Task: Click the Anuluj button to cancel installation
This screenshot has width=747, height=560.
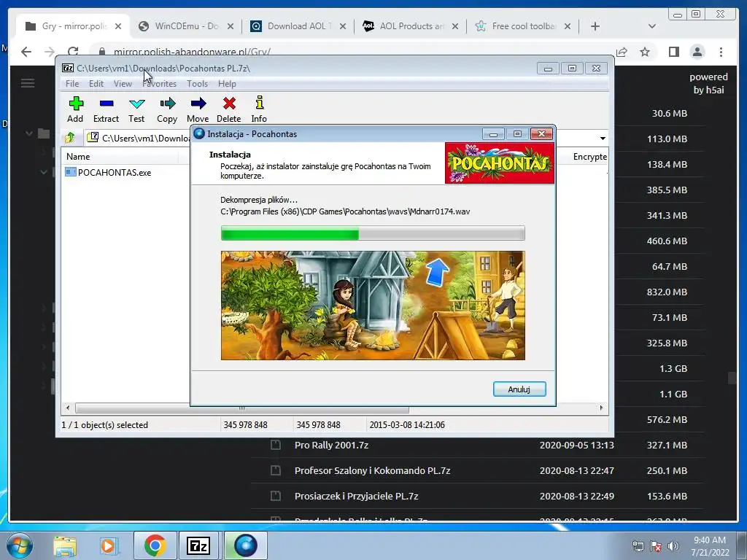Action: pos(519,389)
